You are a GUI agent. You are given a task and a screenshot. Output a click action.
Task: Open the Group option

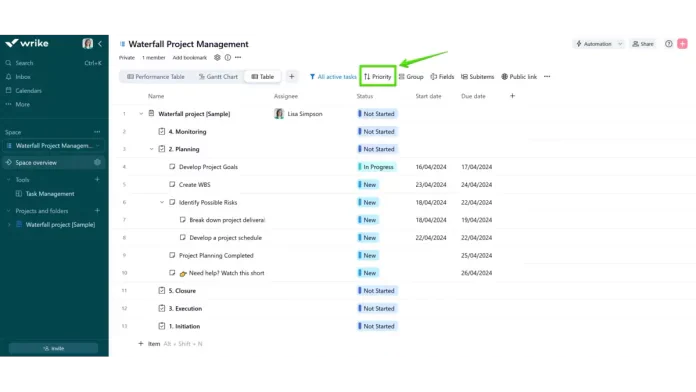[x=411, y=77]
